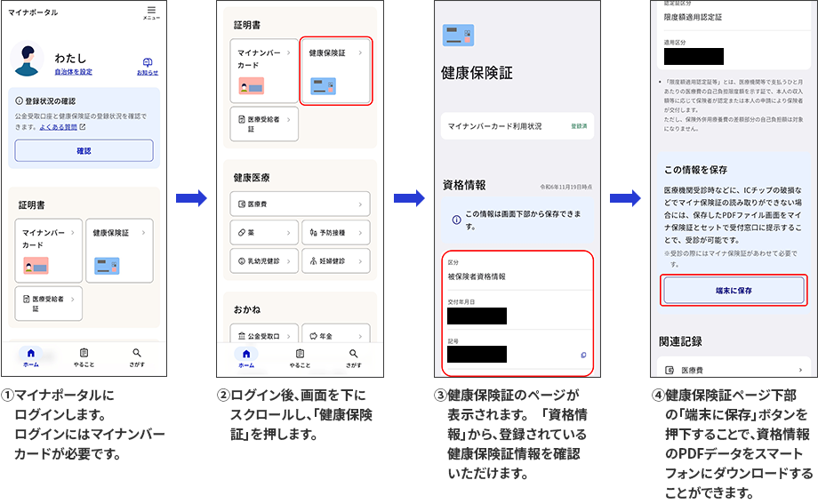Select the 予防接種 vaccination item
The height and width of the screenshot is (504, 818).
335,233
